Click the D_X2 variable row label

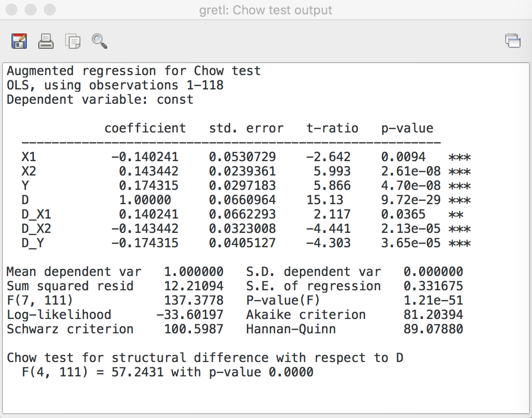pyautogui.click(x=36, y=229)
